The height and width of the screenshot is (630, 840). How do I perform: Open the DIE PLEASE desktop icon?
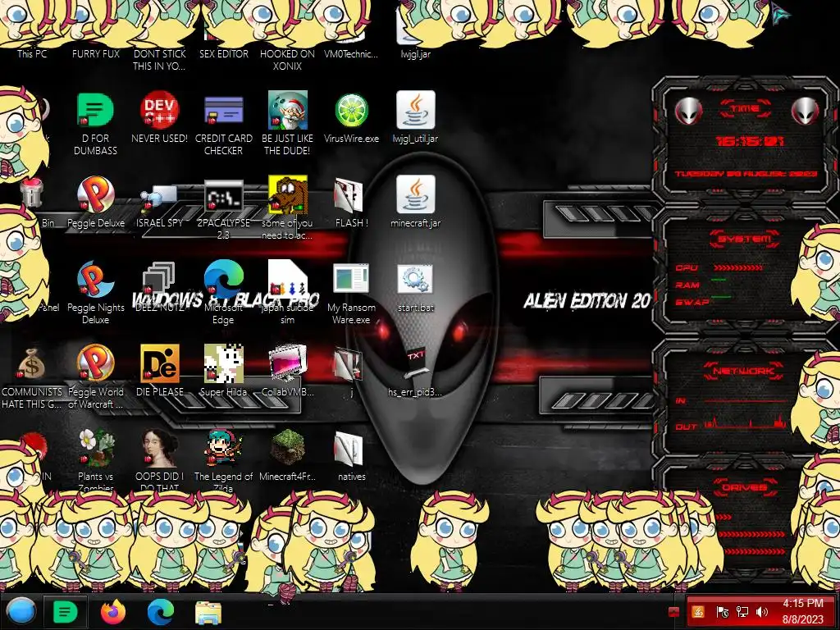(159, 363)
